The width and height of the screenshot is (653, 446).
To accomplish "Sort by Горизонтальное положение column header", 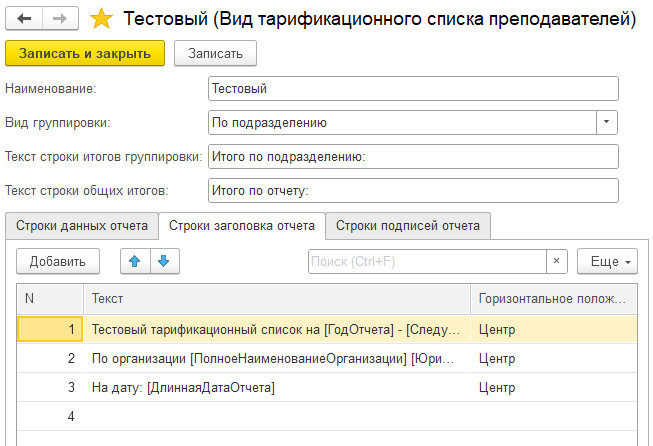I will click(x=553, y=299).
